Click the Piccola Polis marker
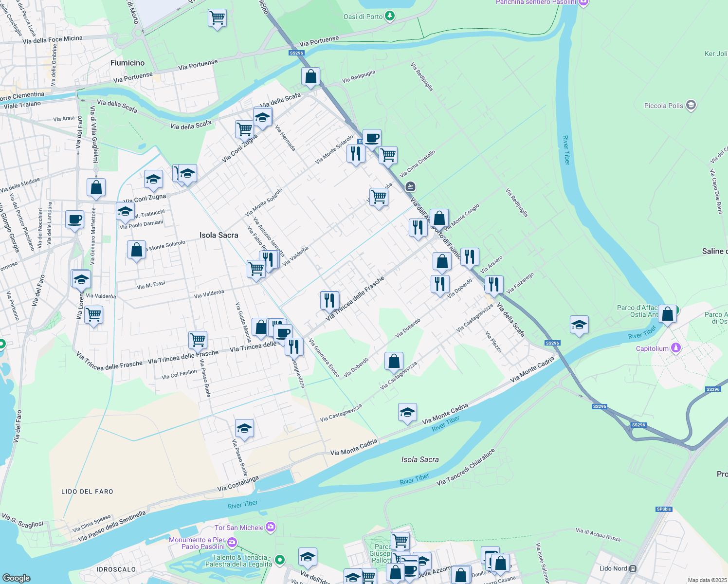The image size is (728, 584). [x=691, y=105]
